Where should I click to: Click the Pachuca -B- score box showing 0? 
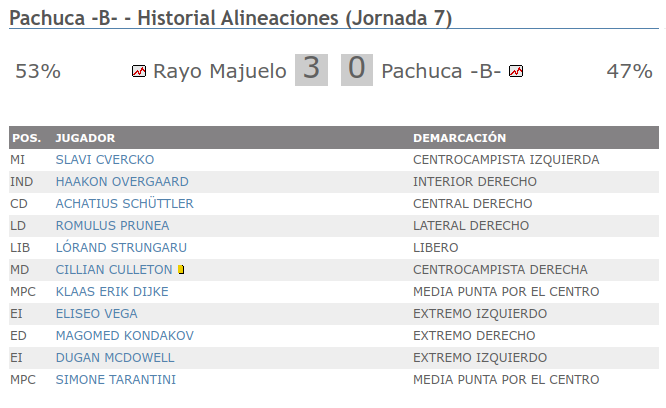[358, 70]
